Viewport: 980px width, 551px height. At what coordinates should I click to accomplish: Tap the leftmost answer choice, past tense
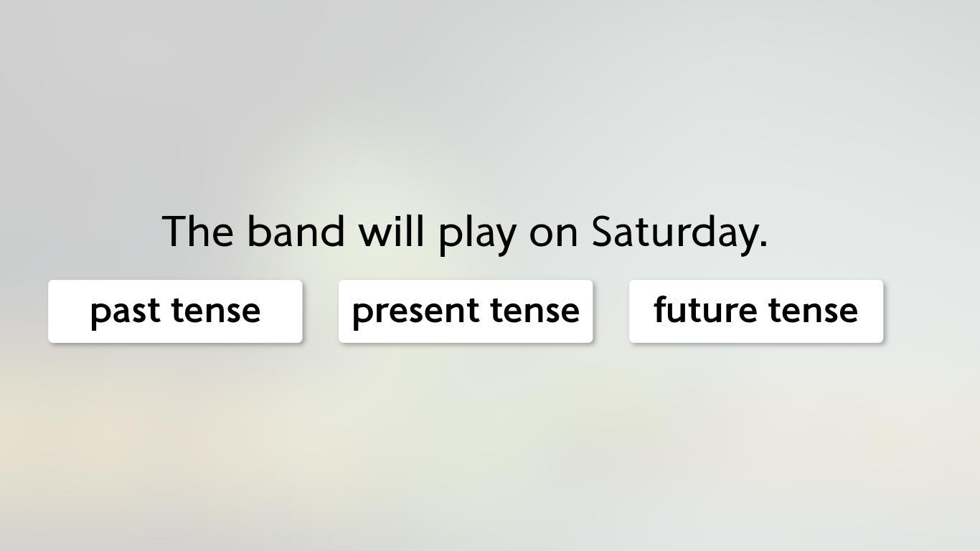175,311
